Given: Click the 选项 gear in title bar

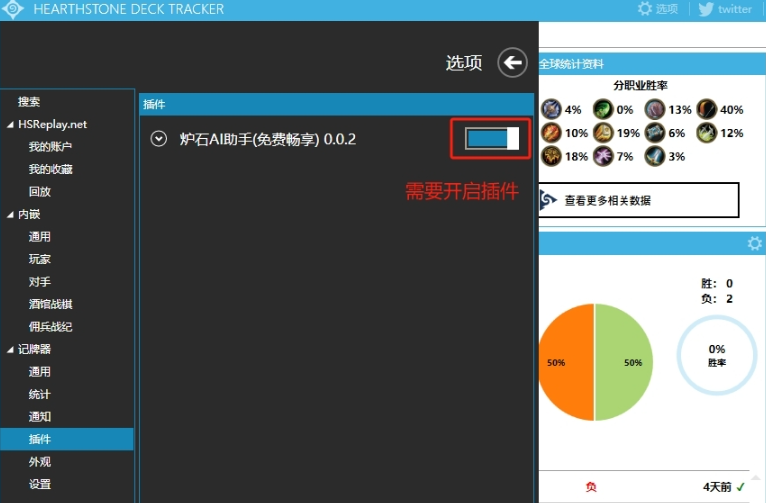Looking at the screenshot, I should click(x=658, y=9).
